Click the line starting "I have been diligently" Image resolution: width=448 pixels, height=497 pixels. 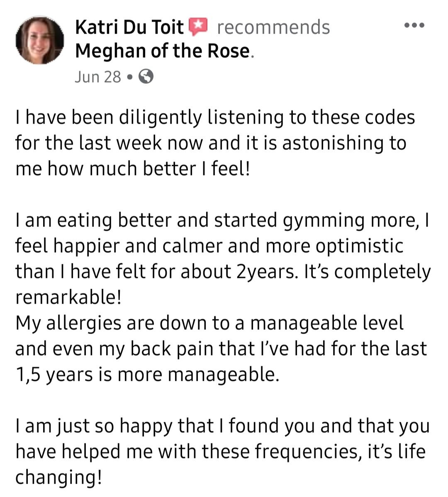(215, 118)
